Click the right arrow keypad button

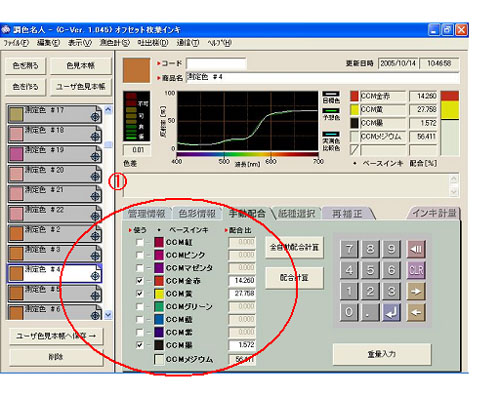point(416,291)
